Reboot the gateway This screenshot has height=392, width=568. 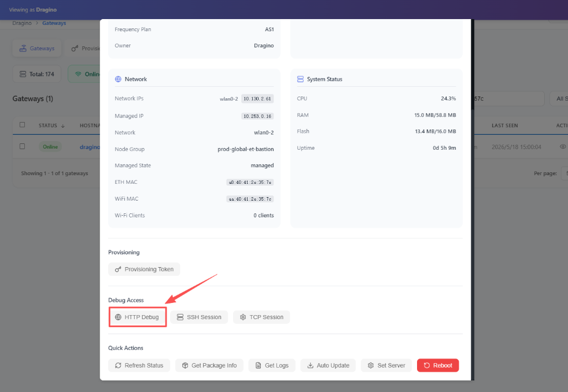(438, 365)
